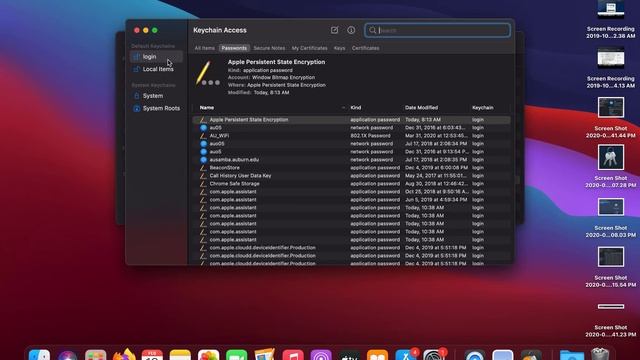Screen dimensions: 640x360
Task: Switch to the Keys tab
Action: tap(339, 48)
